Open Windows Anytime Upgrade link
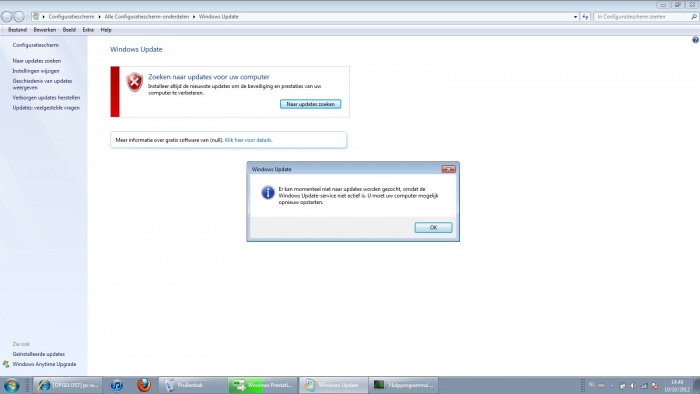700x394 pixels. coord(44,365)
